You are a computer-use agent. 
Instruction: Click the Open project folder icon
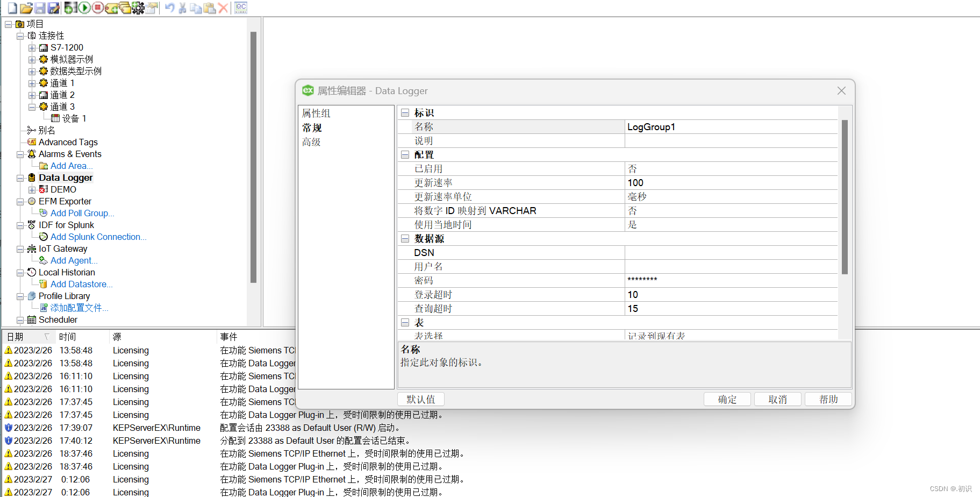(26, 8)
